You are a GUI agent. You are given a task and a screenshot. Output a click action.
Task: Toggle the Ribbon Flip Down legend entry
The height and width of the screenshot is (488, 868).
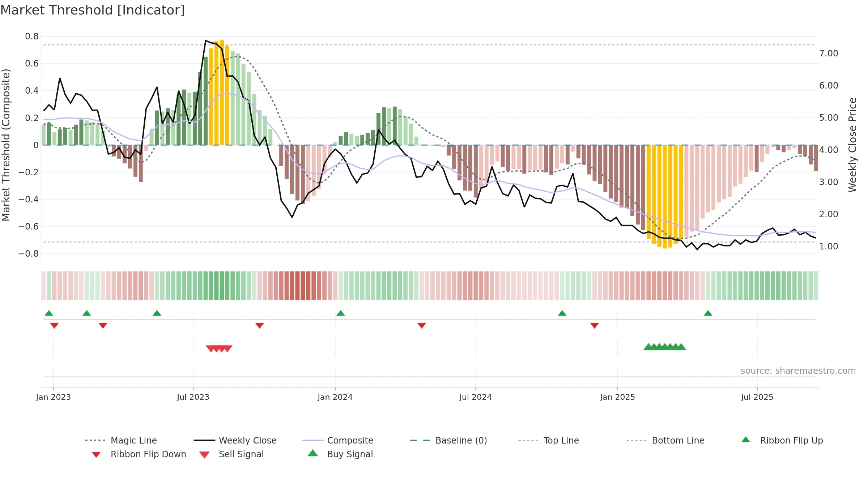point(139,454)
